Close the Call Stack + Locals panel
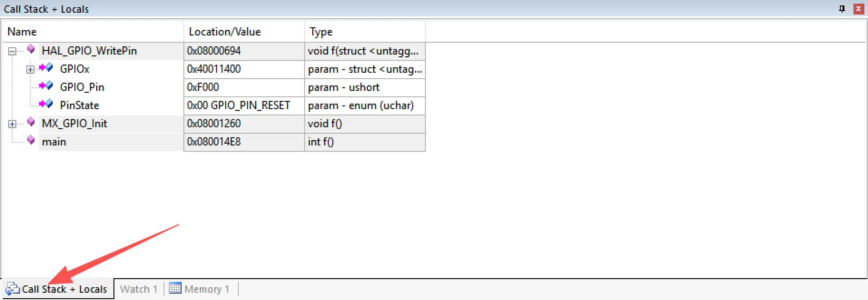Screen dimensions: 868x300 pyautogui.click(x=858, y=9)
